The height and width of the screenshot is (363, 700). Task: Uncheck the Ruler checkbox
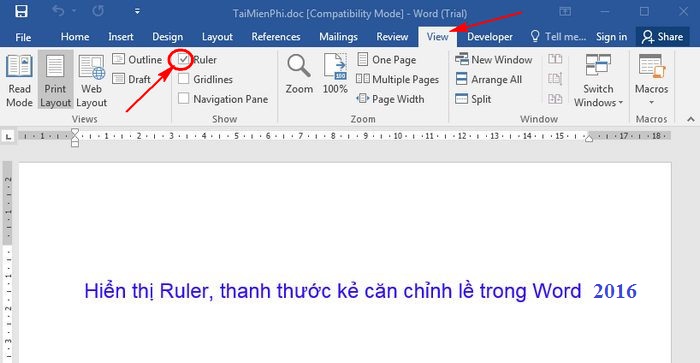(183, 59)
